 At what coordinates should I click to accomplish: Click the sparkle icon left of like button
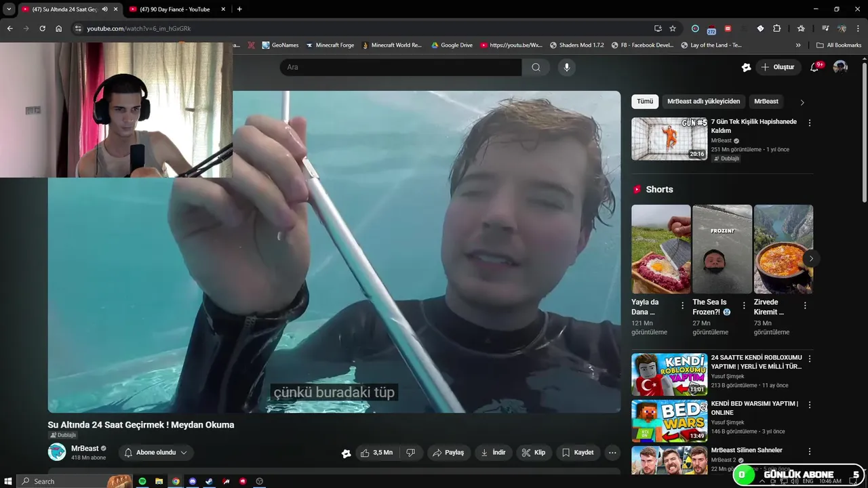coord(346,453)
